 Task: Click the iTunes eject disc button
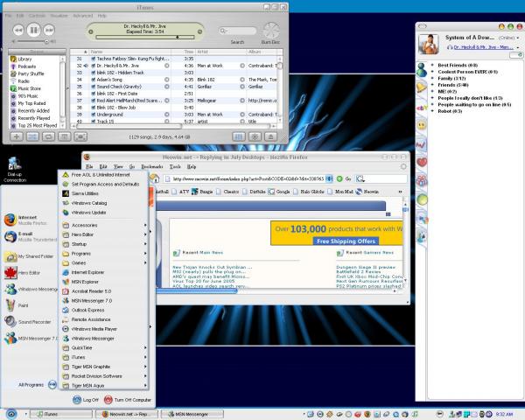click(270, 136)
